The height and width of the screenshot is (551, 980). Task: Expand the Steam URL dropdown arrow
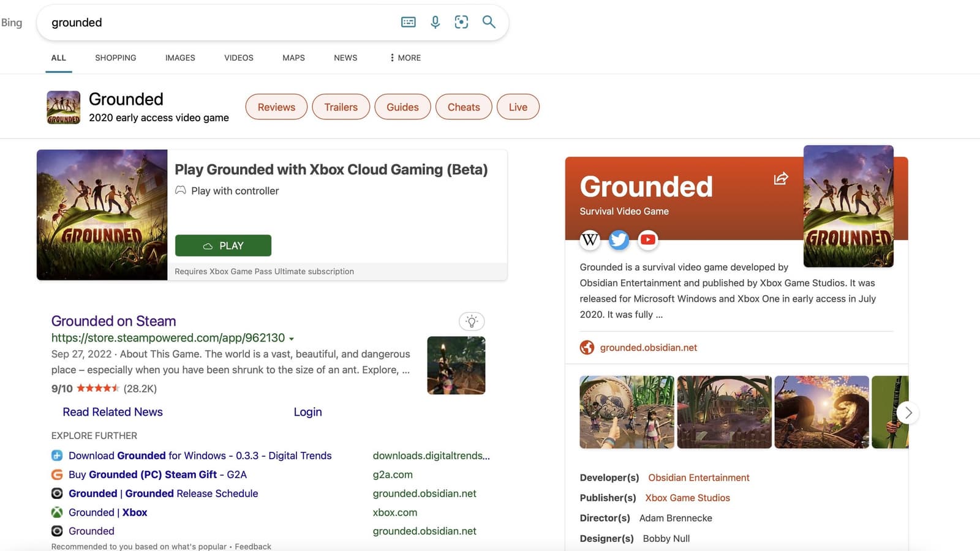tap(292, 339)
